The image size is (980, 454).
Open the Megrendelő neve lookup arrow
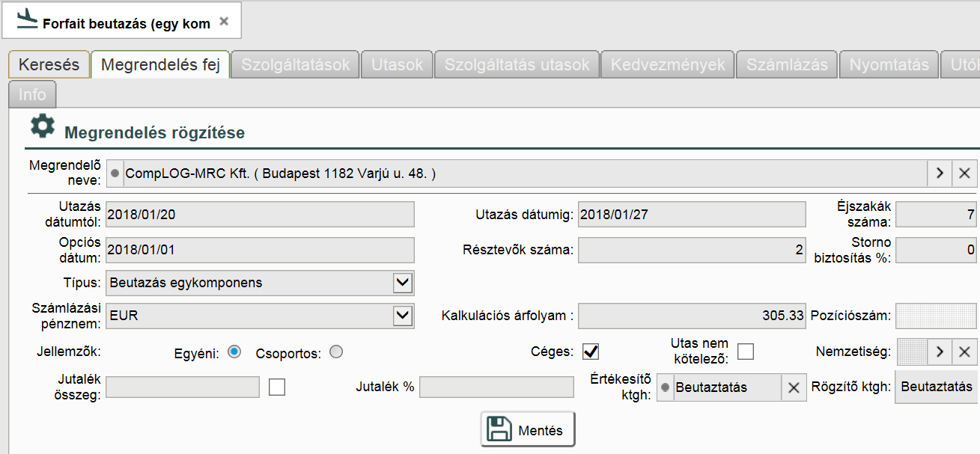click(x=940, y=174)
